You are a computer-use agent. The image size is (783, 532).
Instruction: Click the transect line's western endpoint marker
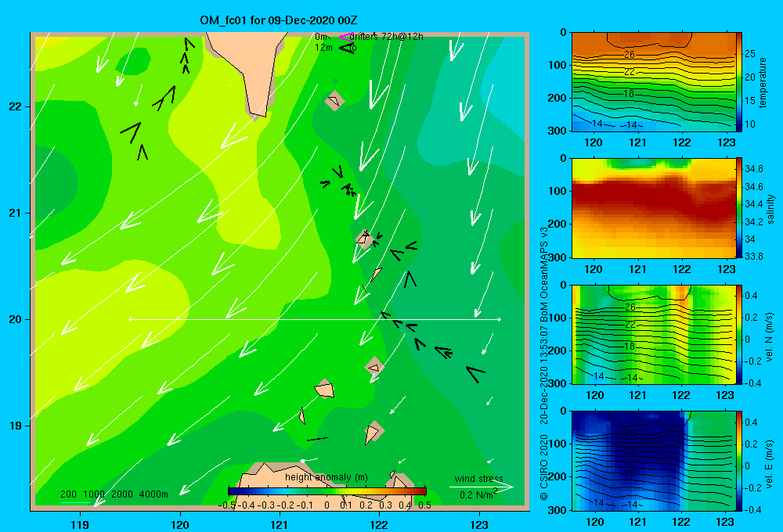(x=130, y=319)
